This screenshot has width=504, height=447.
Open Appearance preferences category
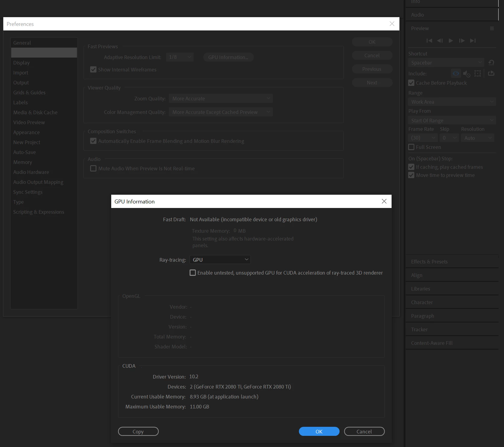point(44,132)
